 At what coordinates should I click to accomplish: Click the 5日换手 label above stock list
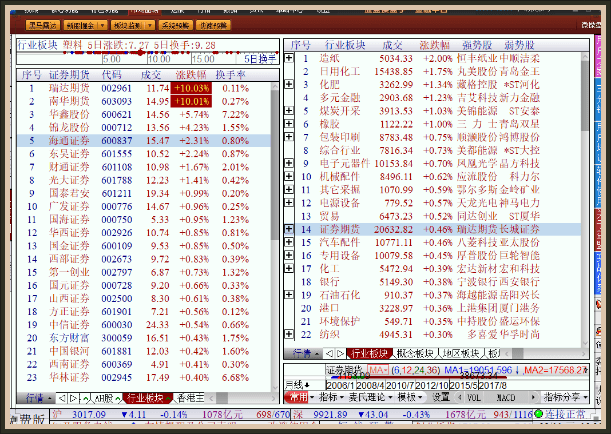260,59
